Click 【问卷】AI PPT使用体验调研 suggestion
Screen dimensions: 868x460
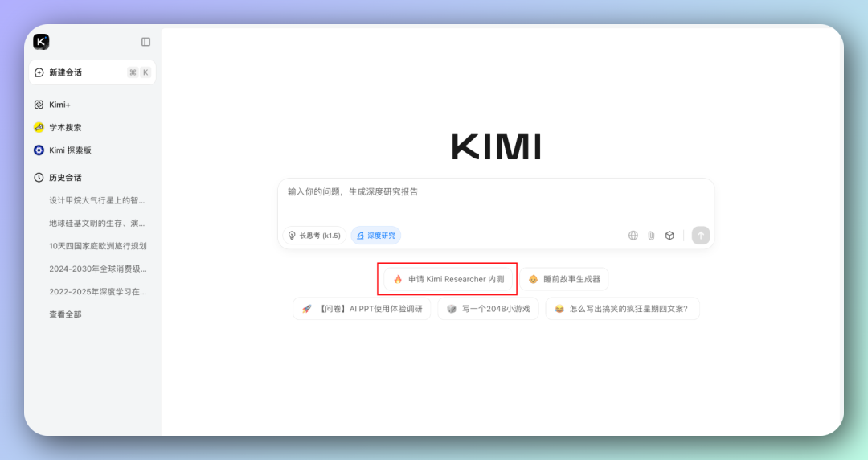tap(362, 309)
